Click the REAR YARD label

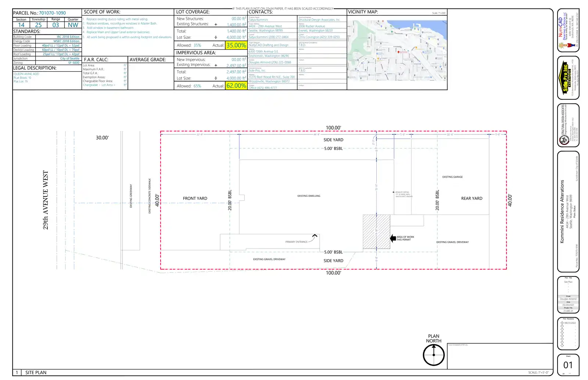[472, 198]
